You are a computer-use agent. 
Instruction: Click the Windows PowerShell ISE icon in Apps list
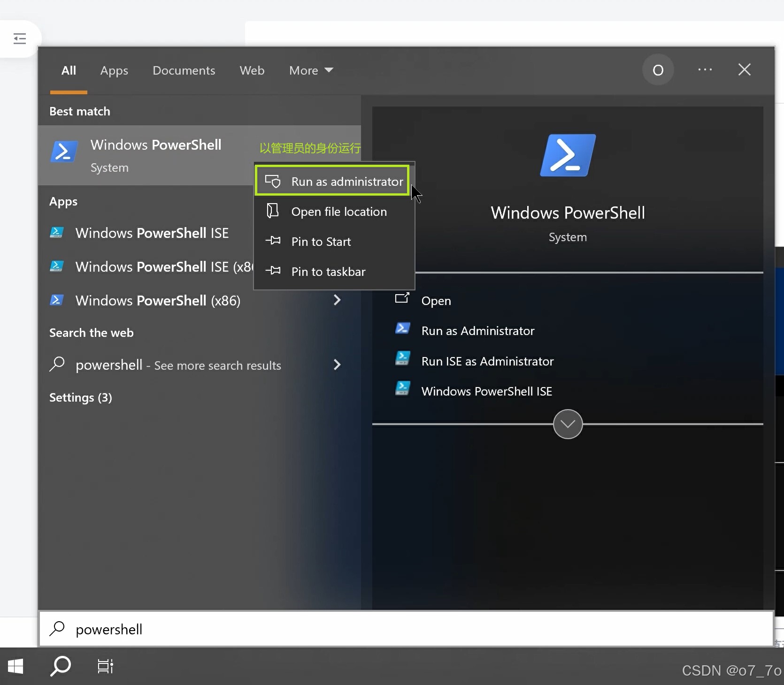[x=57, y=232]
